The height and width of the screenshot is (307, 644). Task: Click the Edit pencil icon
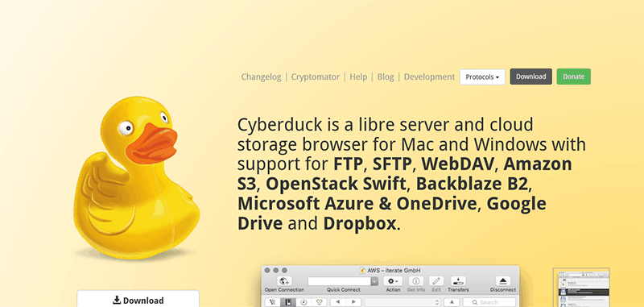click(436, 281)
